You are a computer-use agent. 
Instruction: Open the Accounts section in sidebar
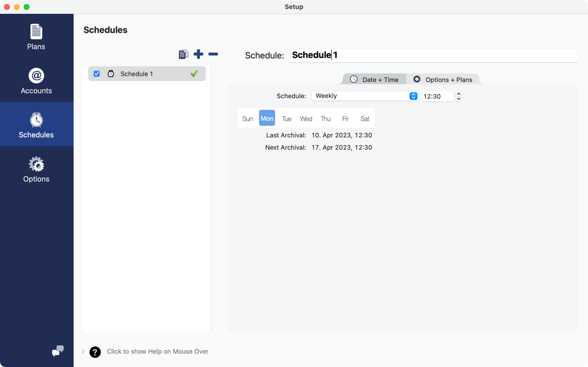[x=36, y=81]
